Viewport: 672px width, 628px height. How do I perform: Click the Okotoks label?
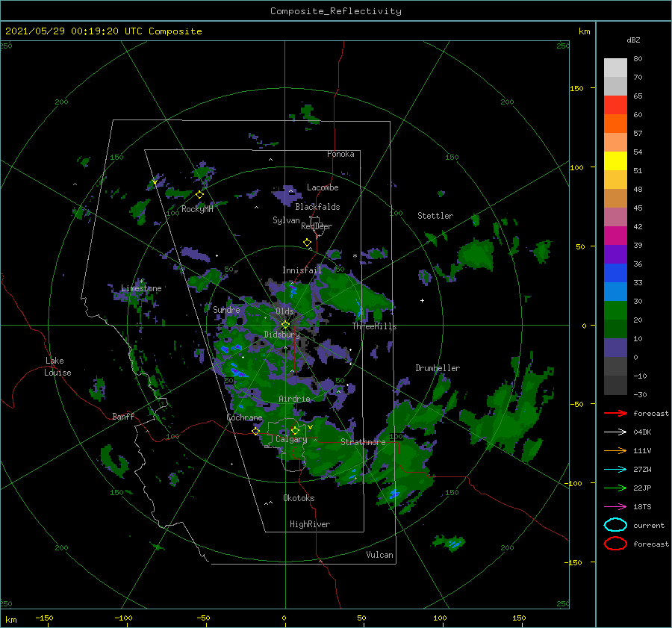pos(299,498)
